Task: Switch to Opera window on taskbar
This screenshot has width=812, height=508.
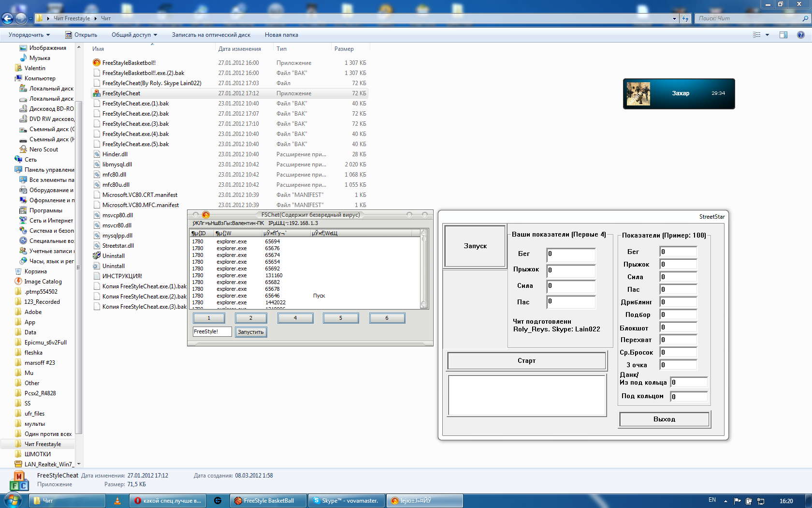Action: click(x=168, y=501)
